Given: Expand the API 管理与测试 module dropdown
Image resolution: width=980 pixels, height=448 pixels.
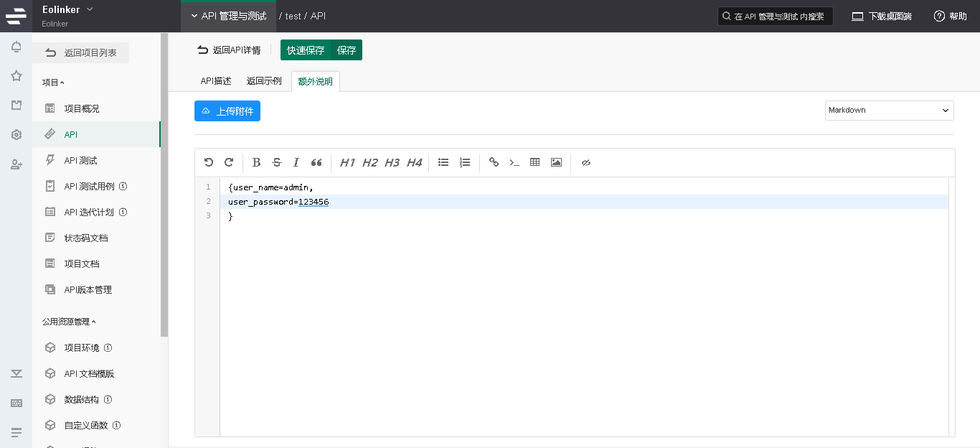Looking at the screenshot, I should 228,16.
